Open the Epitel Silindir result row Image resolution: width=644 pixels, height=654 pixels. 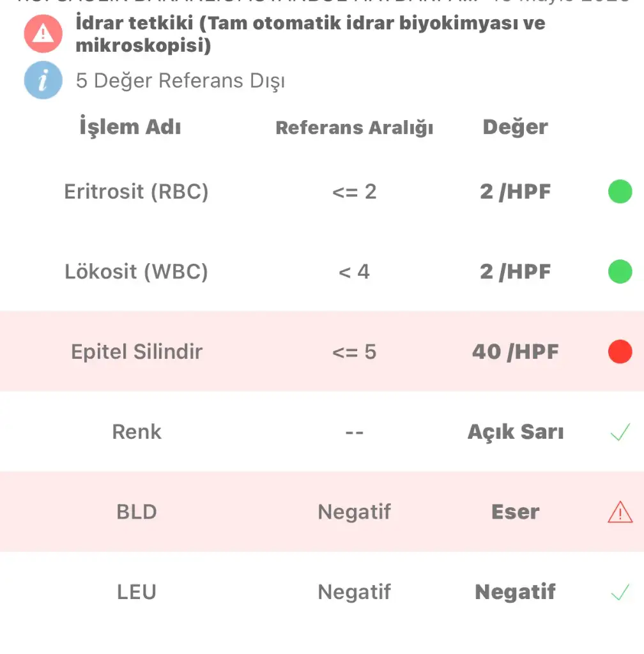(322, 351)
